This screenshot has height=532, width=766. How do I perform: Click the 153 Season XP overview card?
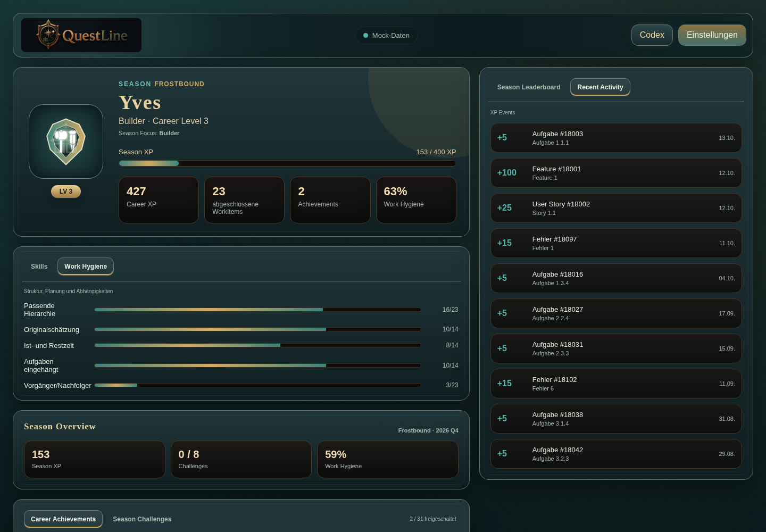point(95,460)
